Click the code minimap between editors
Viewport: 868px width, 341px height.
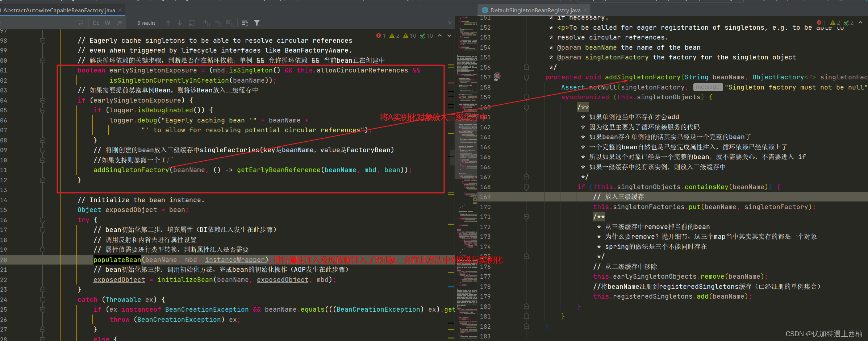tap(466, 178)
